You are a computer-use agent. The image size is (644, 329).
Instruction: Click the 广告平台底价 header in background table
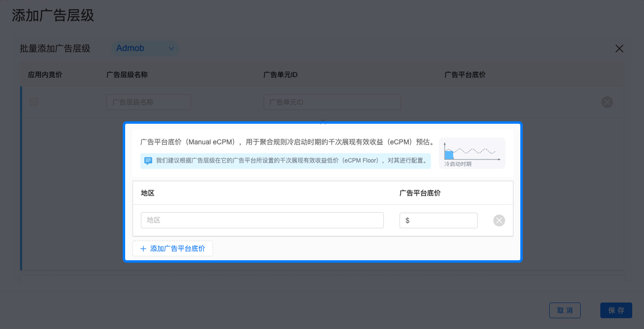tap(465, 75)
